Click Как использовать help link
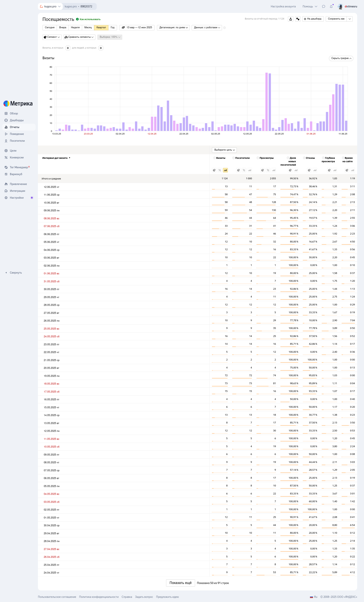The width and height of the screenshot is (364, 602). coord(90,19)
